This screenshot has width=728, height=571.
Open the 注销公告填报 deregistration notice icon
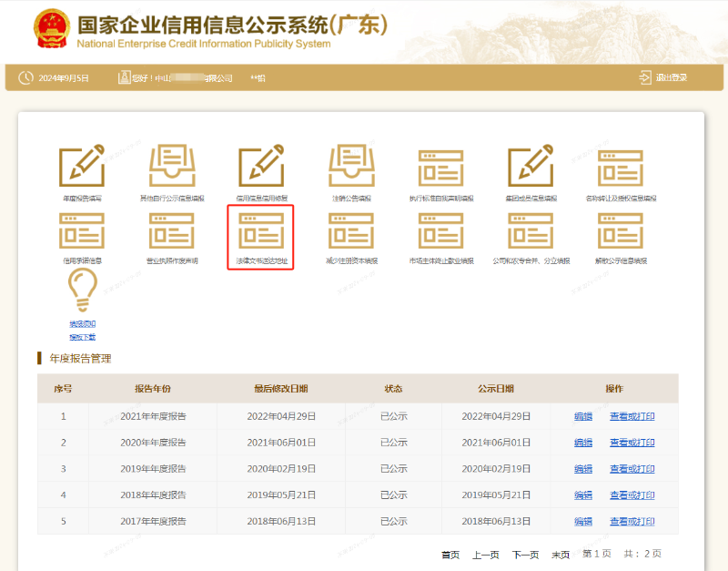[350, 166]
